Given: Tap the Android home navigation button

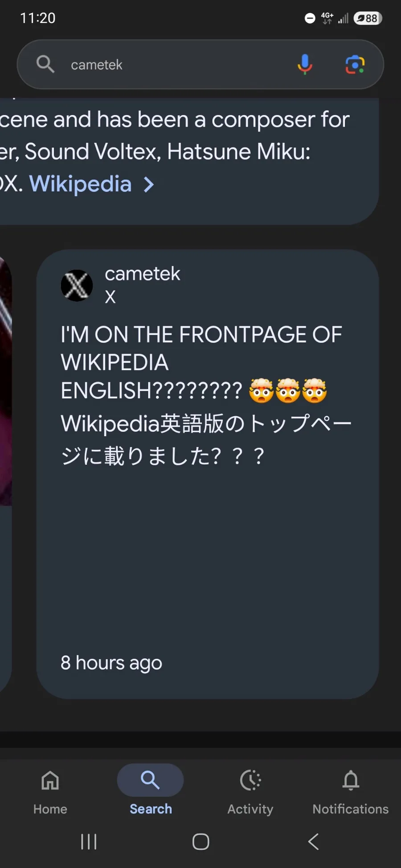Looking at the screenshot, I should click(200, 841).
